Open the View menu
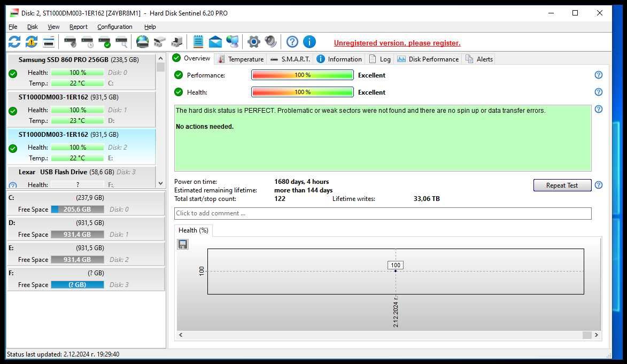 pyautogui.click(x=53, y=27)
